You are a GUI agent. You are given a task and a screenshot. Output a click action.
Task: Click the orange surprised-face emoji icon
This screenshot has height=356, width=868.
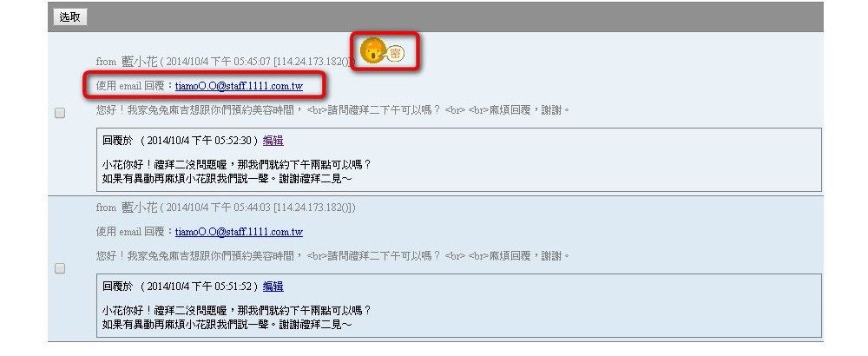(x=372, y=50)
